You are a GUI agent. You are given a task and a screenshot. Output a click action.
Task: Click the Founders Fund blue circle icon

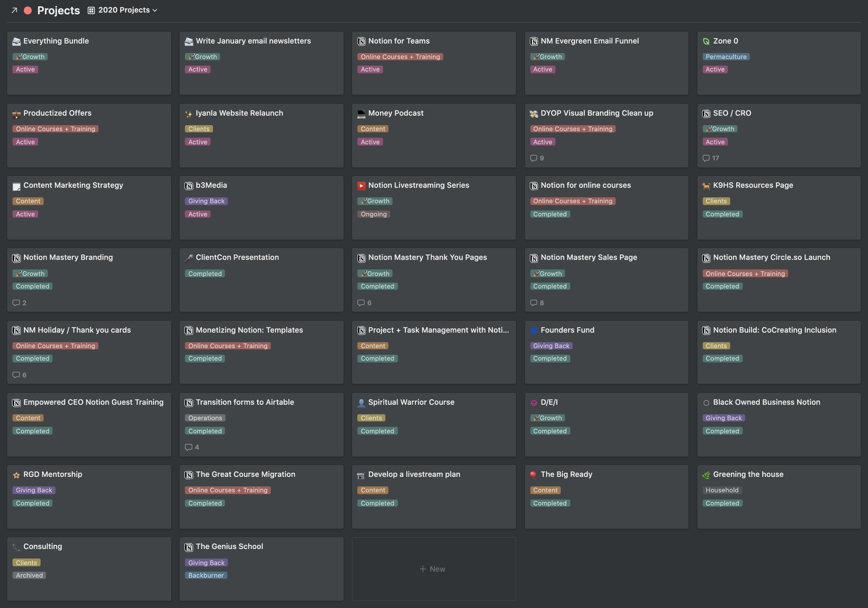click(534, 331)
